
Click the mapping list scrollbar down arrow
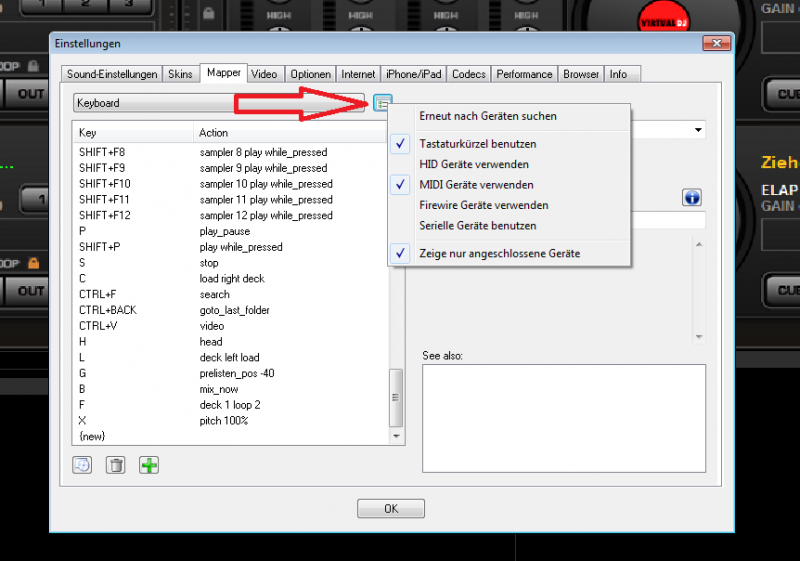click(x=396, y=437)
